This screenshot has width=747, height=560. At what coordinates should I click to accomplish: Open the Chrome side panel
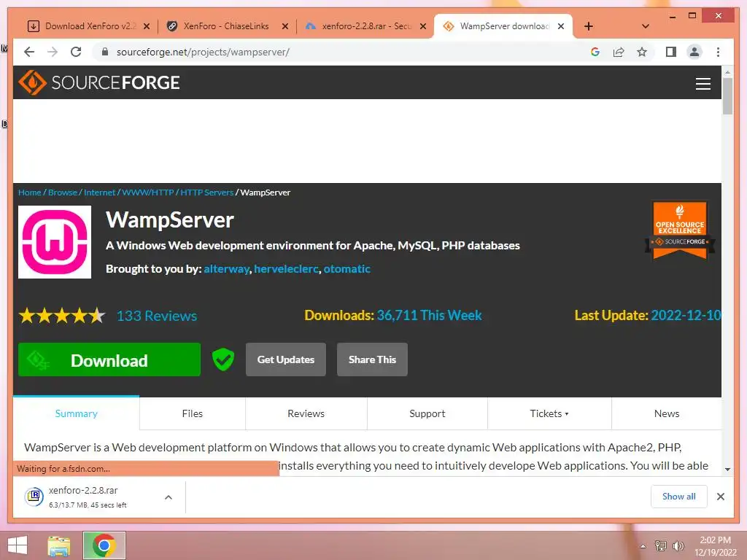coord(671,52)
